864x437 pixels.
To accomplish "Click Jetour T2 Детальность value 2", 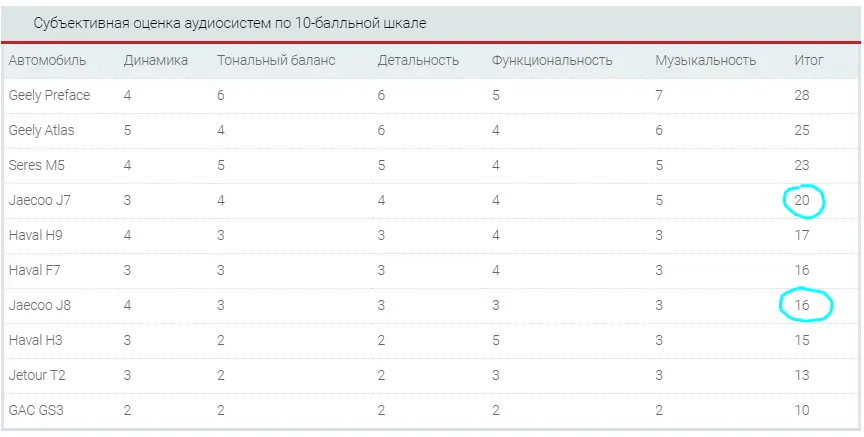I will pyautogui.click(x=381, y=375).
